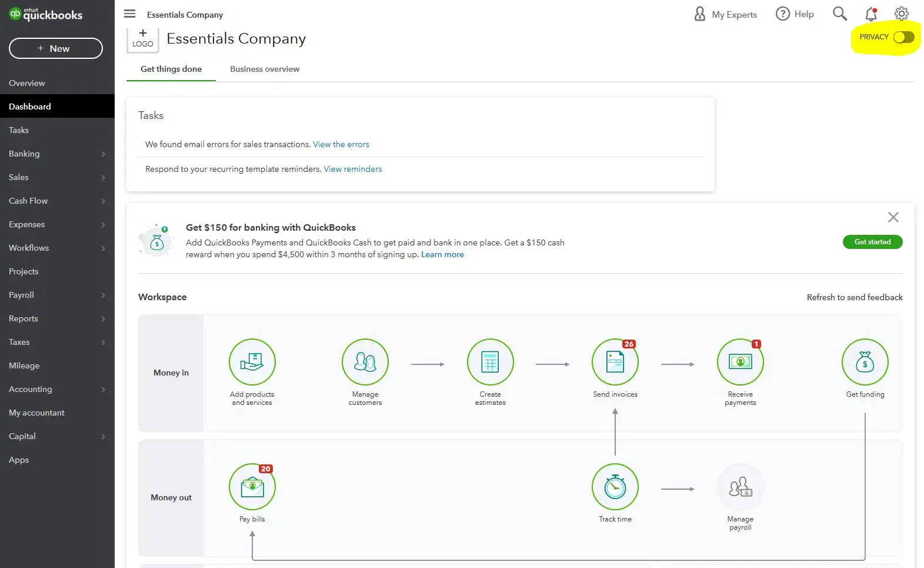Open My Experts person icon
924x568 pixels.
point(700,14)
